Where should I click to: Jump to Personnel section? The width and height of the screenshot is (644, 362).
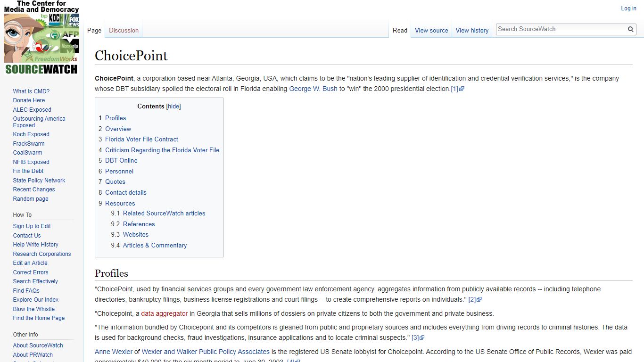(x=119, y=171)
